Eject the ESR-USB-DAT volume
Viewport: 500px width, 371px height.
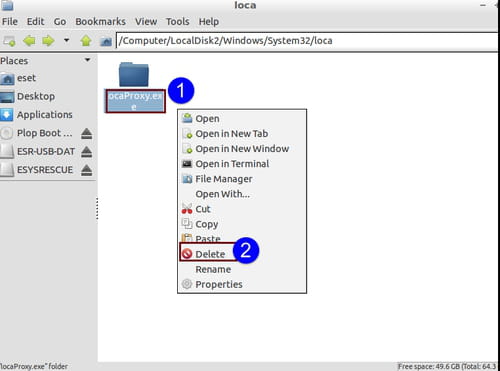(x=87, y=152)
